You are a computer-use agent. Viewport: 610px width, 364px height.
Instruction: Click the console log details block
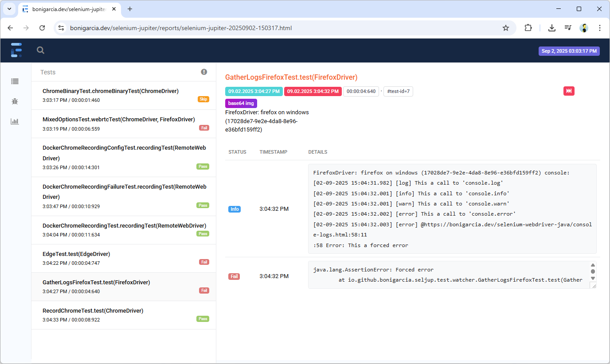point(452,209)
